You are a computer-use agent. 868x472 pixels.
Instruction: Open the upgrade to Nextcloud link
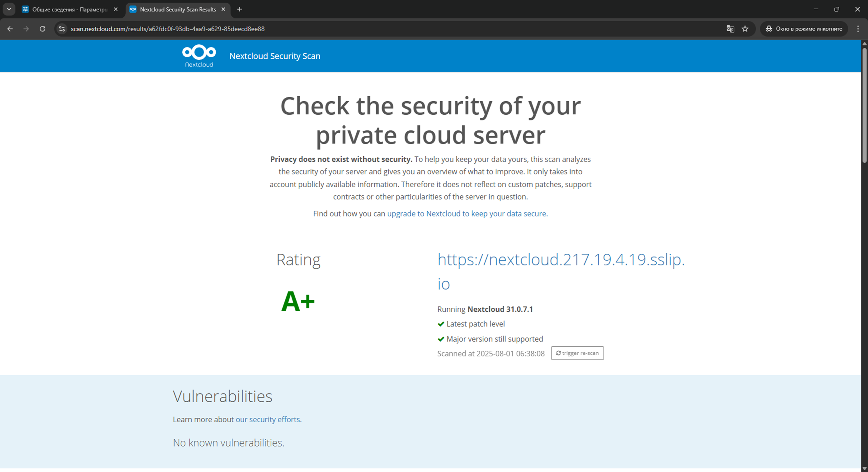point(467,214)
